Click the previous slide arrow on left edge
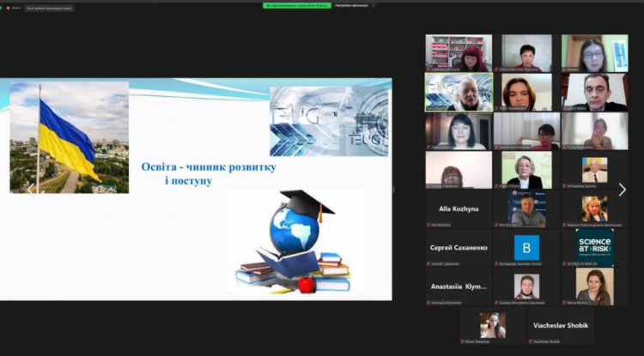The image size is (644, 356). pyautogui.click(x=28, y=189)
